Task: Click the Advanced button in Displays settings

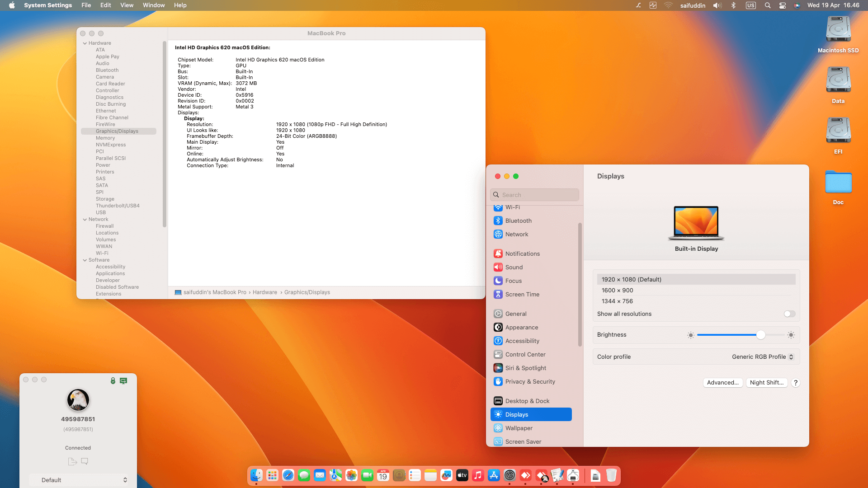Action: (722, 382)
